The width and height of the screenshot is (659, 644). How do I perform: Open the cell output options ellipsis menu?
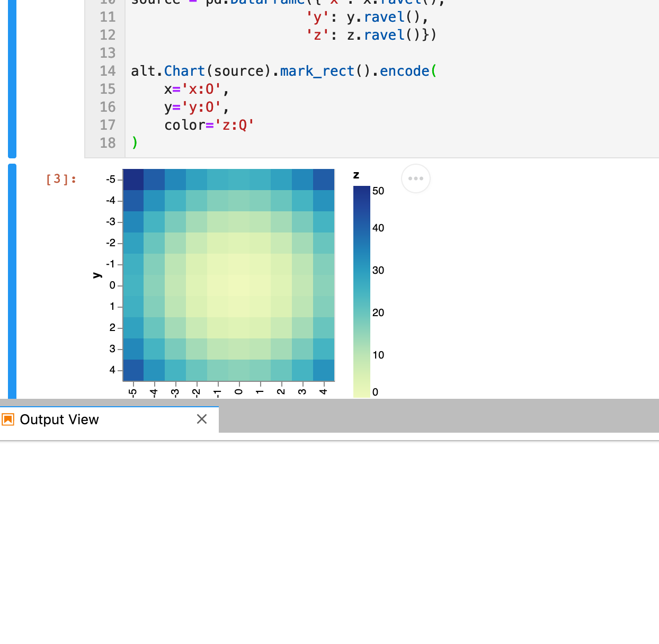coord(415,178)
